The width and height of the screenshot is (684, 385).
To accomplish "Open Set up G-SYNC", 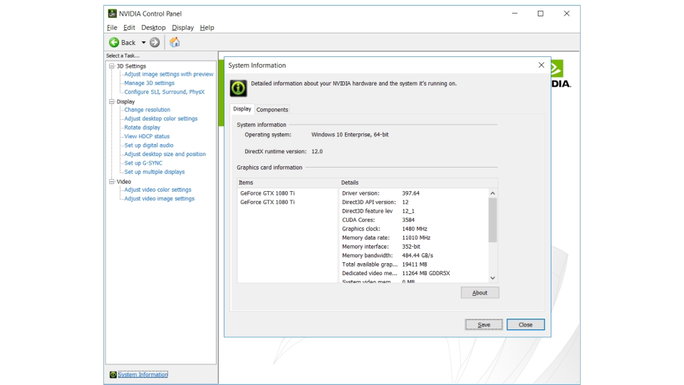I will [143, 163].
